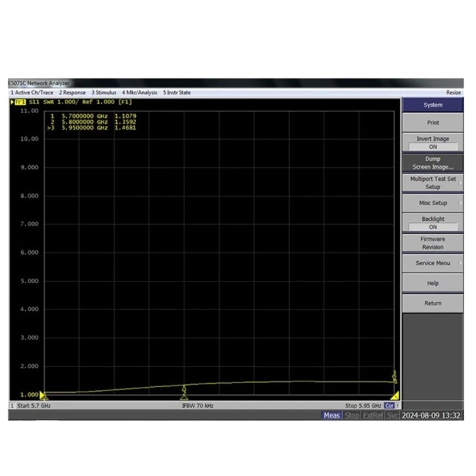The height and width of the screenshot is (476, 476).
Task: Click the System softkey header
Action: 433,105
